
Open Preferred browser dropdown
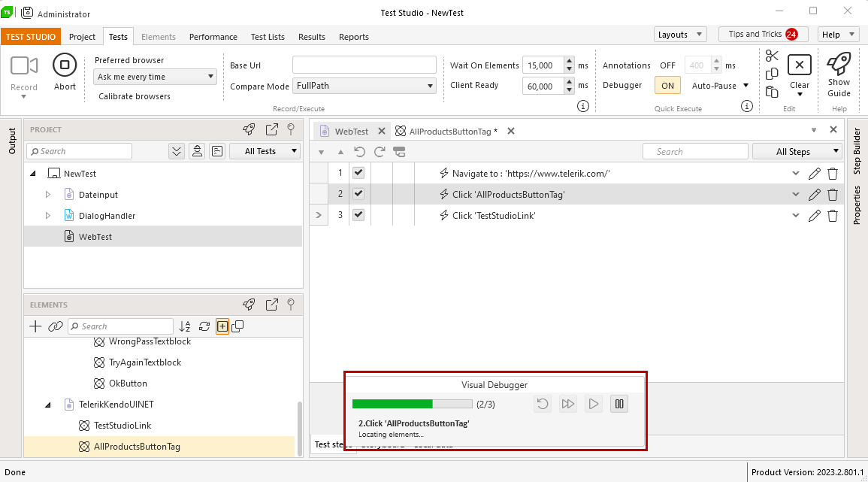click(155, 77)
